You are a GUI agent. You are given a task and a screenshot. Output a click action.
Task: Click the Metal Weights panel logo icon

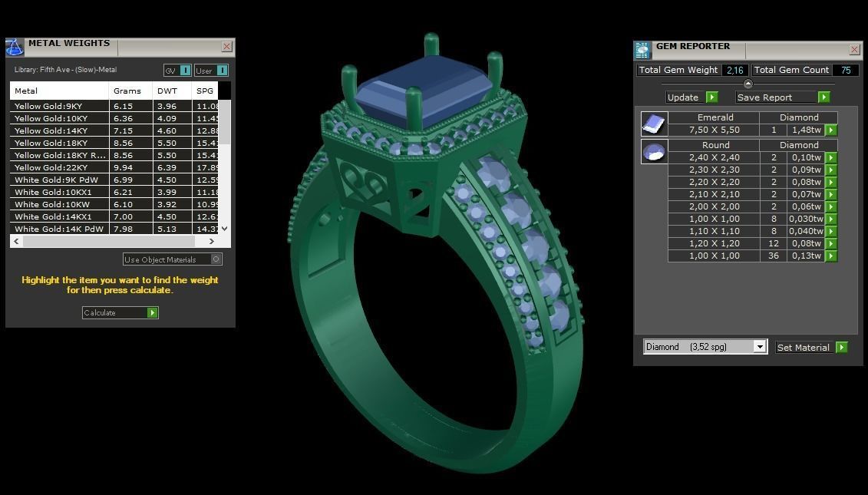tap(15, 47)
